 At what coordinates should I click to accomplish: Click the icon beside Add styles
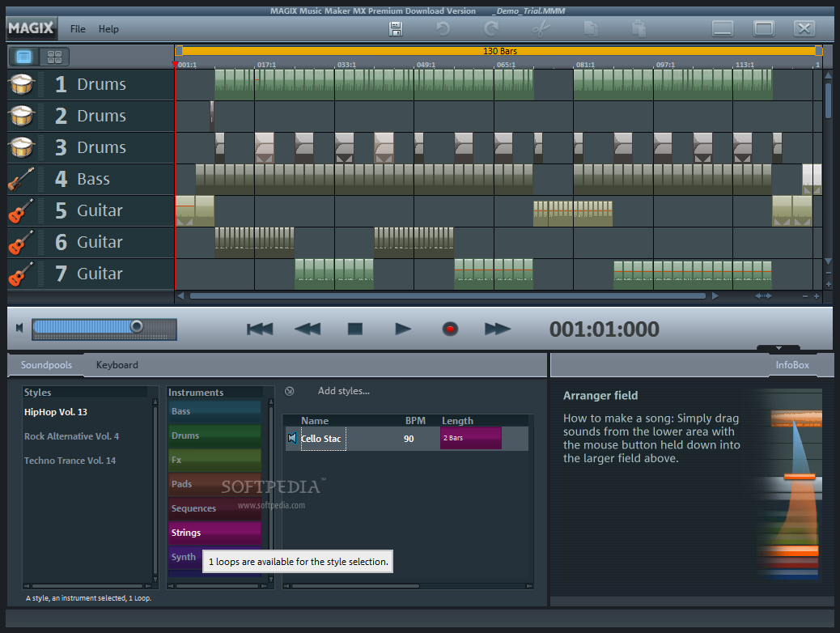tap(289, 391)
